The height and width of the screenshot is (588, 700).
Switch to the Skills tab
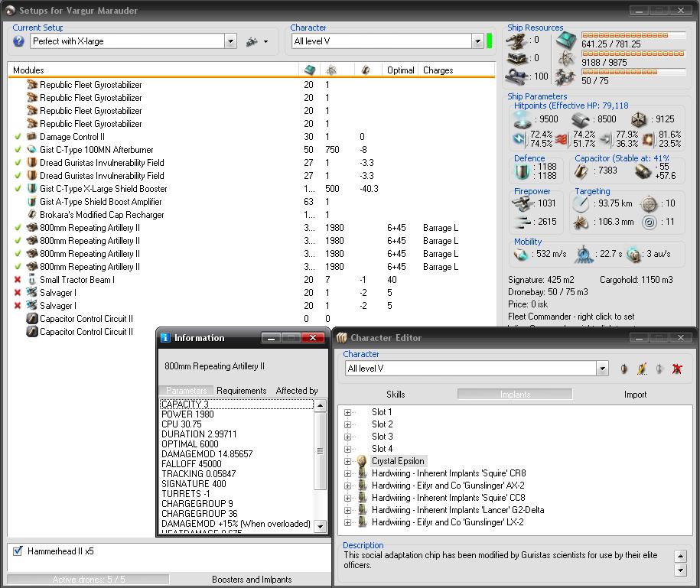coord(396,395)
